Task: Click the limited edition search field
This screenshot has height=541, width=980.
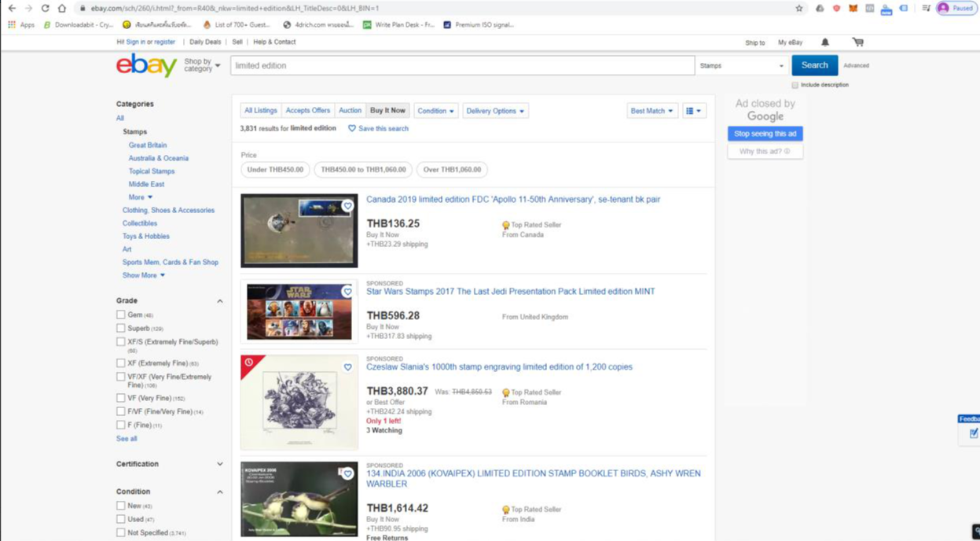Action: [463, 65]
